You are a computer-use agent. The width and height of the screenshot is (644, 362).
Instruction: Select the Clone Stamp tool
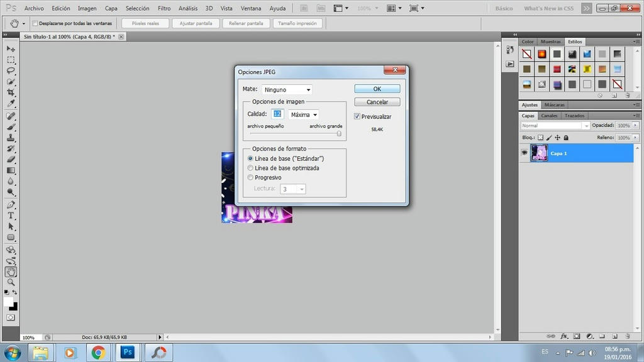pyautogui.click(x=11, y=138)
